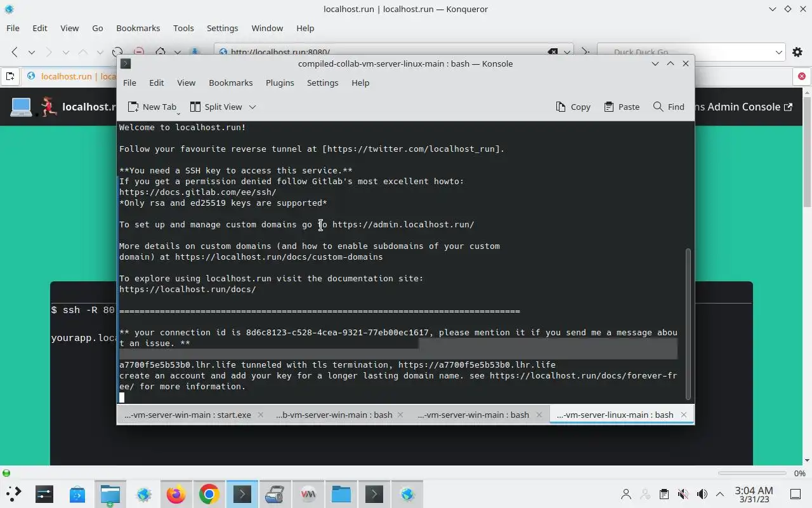
Task: Click https://a7700f5e5b53b0.lhr.life text in terminal
Action: [476, 364]
